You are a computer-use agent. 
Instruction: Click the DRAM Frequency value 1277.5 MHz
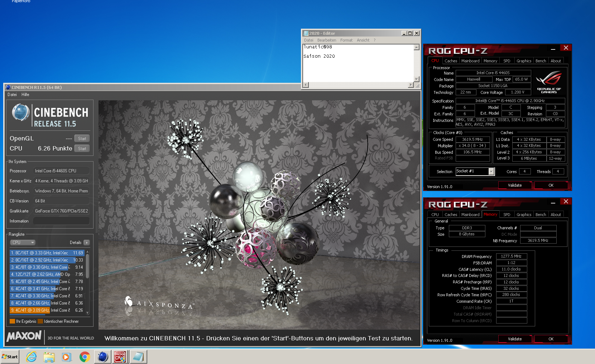(511, 256)
